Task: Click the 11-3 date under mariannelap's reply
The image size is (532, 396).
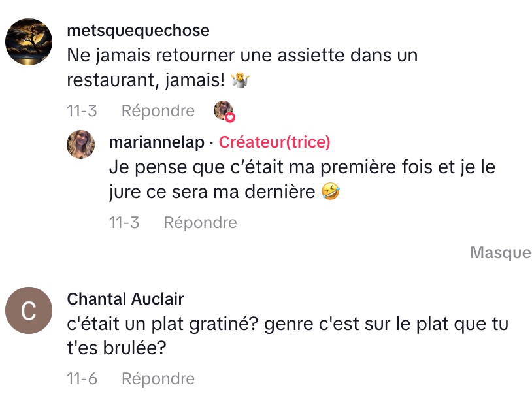Action: tap(124, 223)
